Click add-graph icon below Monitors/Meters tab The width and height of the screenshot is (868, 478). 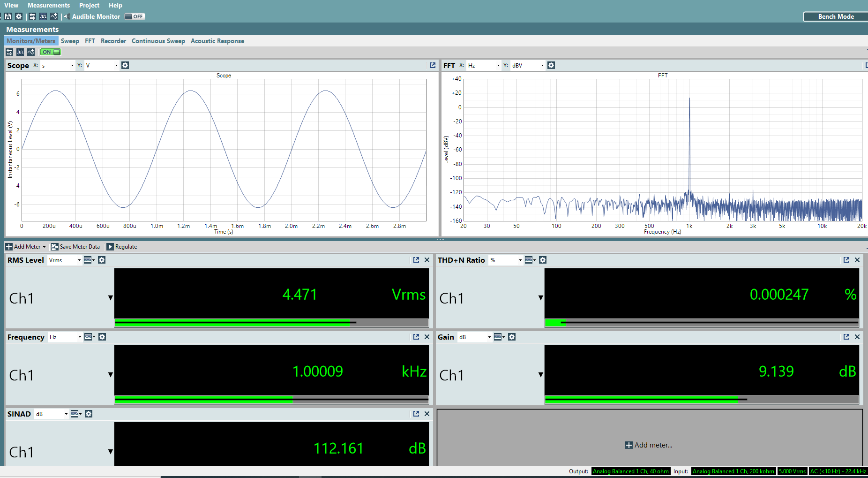[31, 52]
